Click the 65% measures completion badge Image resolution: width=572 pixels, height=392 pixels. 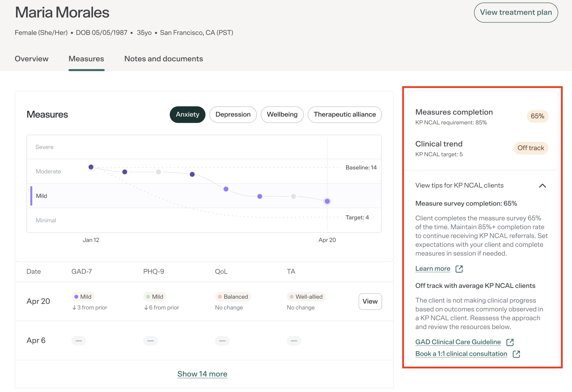tap(537, 116)
